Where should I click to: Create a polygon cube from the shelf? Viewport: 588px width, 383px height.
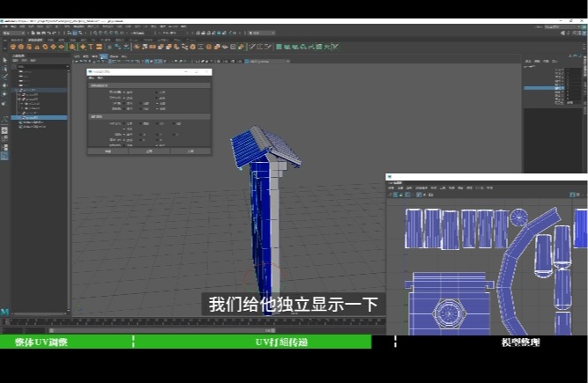20,47
